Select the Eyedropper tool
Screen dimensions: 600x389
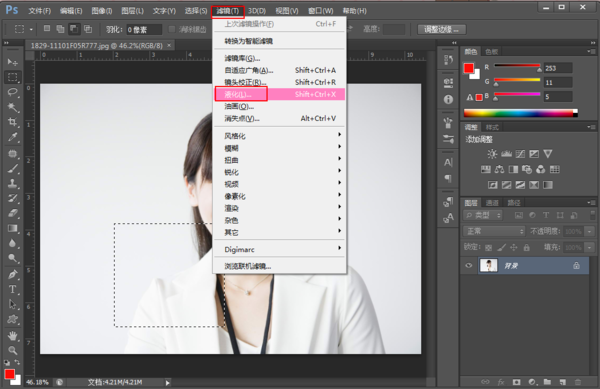[12, 138]
